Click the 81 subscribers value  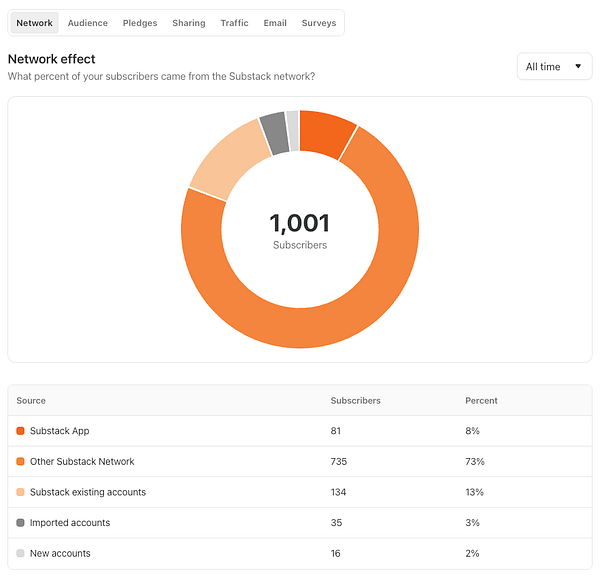pyautogui.click(x=336, y=431)
